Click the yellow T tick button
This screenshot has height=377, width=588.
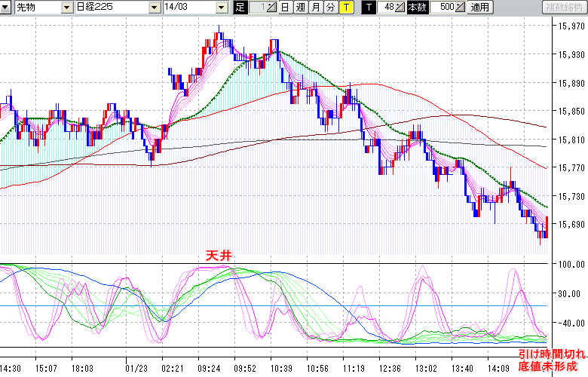click(345, 8)
